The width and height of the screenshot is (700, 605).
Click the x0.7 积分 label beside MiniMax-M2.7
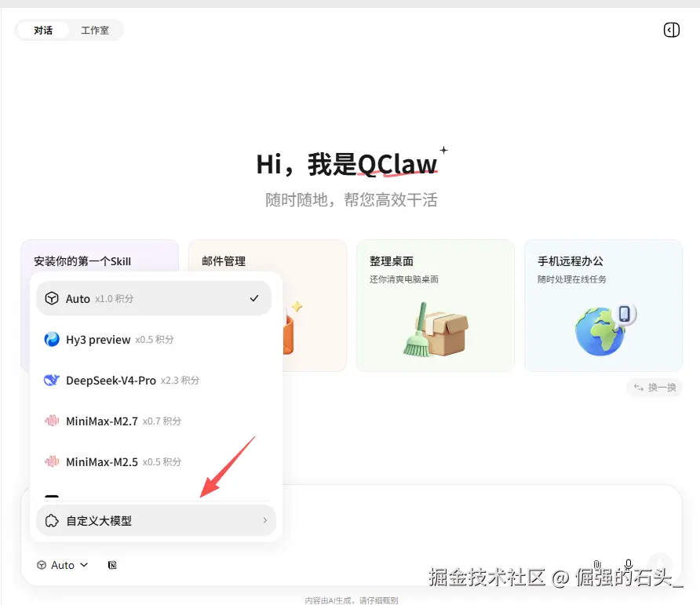[x=162, y=421]
